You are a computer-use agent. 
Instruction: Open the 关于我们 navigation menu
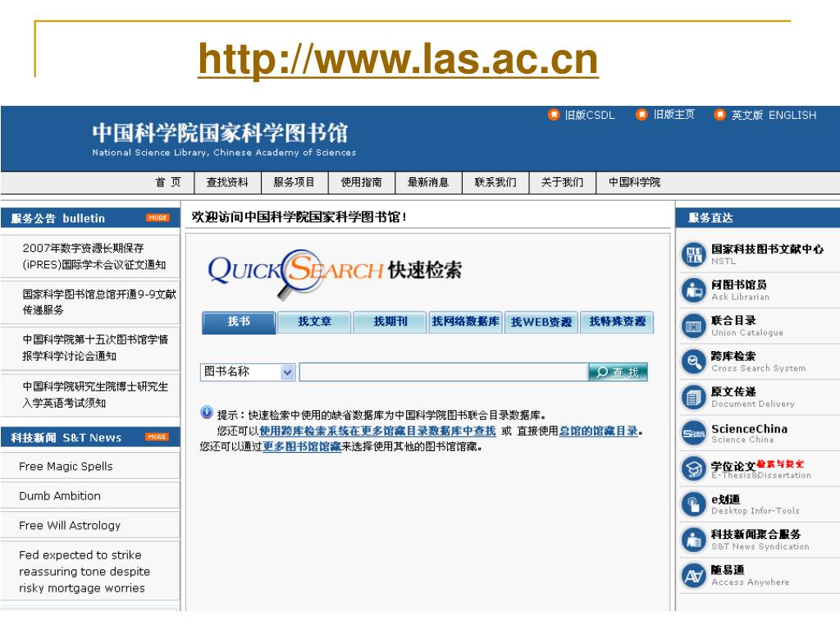(x=562, y=182)
